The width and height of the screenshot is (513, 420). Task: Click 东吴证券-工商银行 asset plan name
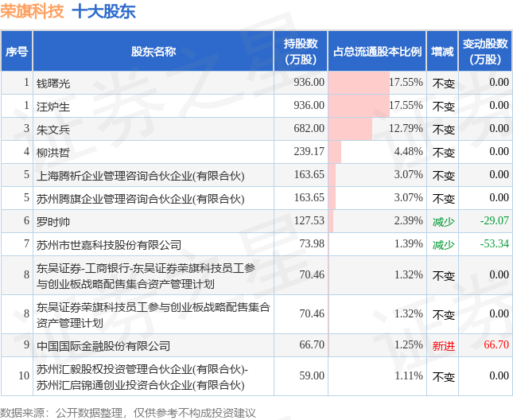(x=146, y=276)
